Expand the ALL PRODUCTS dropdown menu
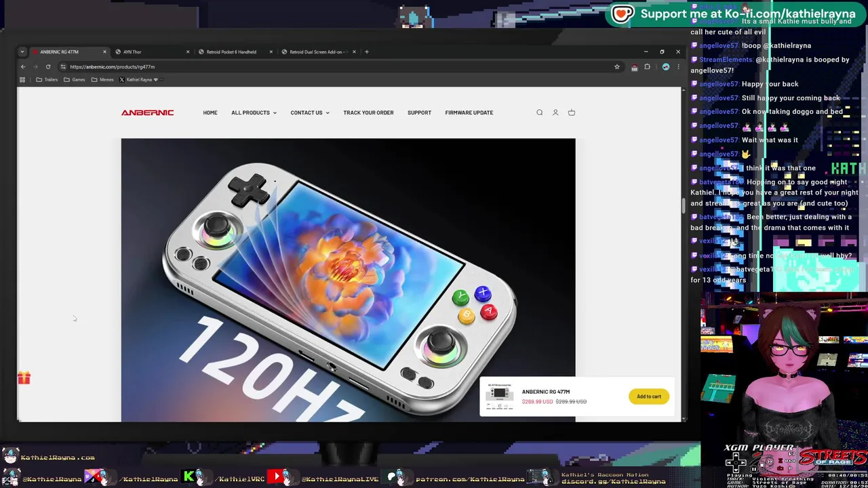 [x=254, y=113]
